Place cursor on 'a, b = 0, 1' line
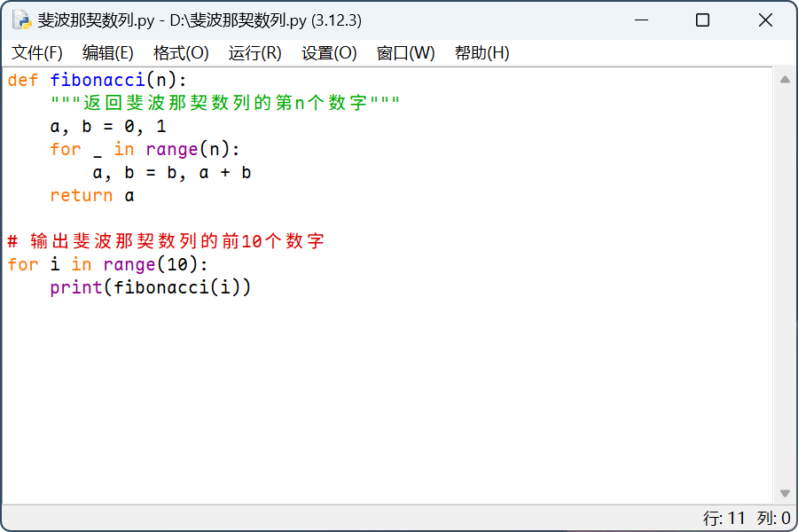Viewport: 798px width, 532px height. pos(108,126)
